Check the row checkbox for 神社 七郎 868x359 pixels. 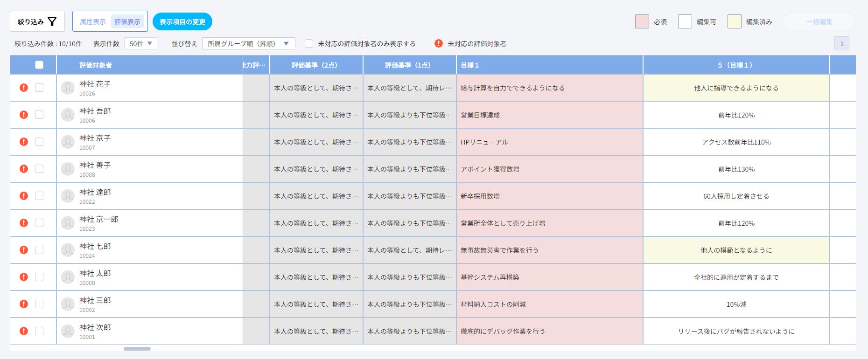tap(39, 250)
